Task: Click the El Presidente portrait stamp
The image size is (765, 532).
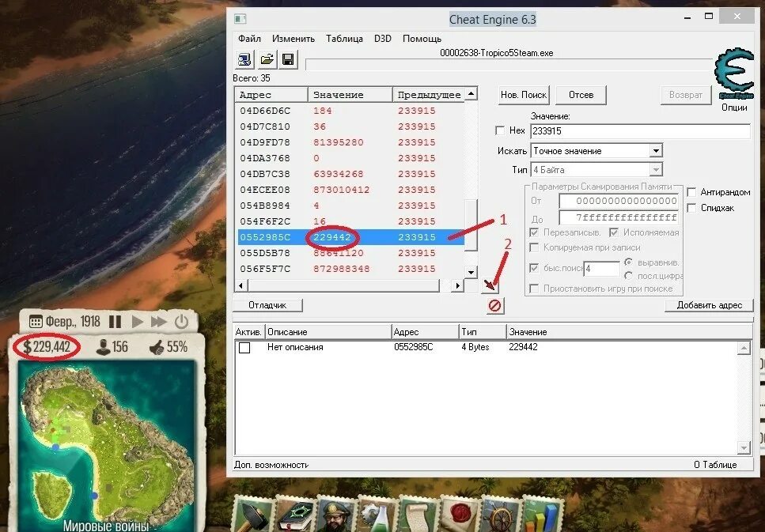Action: tap(335, 514)
